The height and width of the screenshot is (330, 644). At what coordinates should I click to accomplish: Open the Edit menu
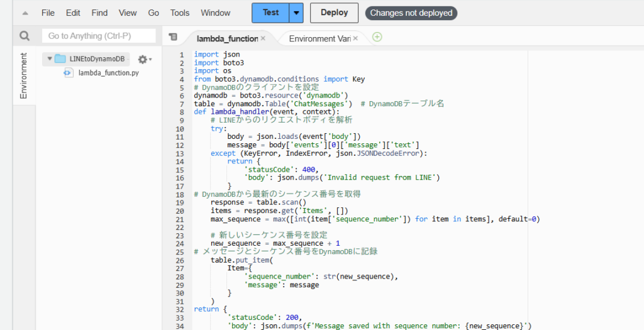click(73, 13)
